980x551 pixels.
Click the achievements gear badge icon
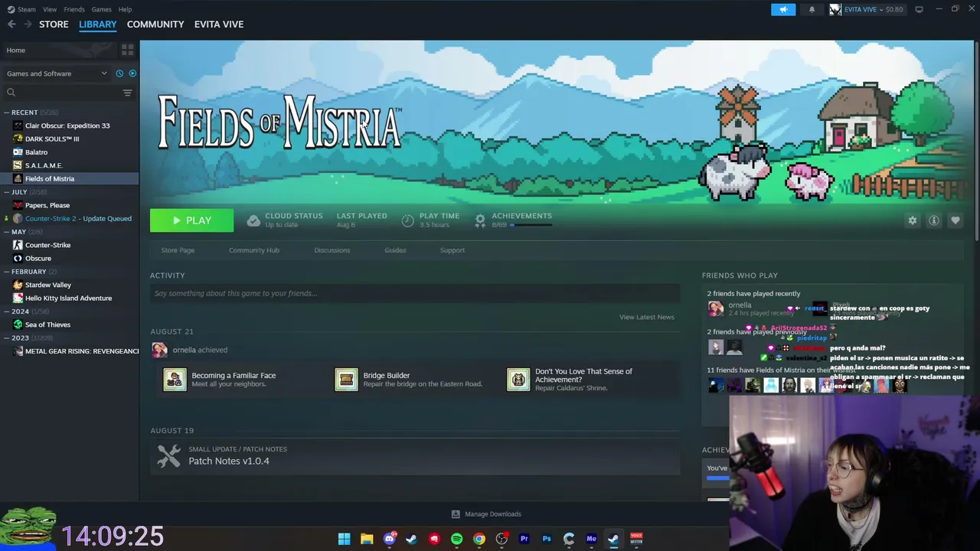click(480, 220)
